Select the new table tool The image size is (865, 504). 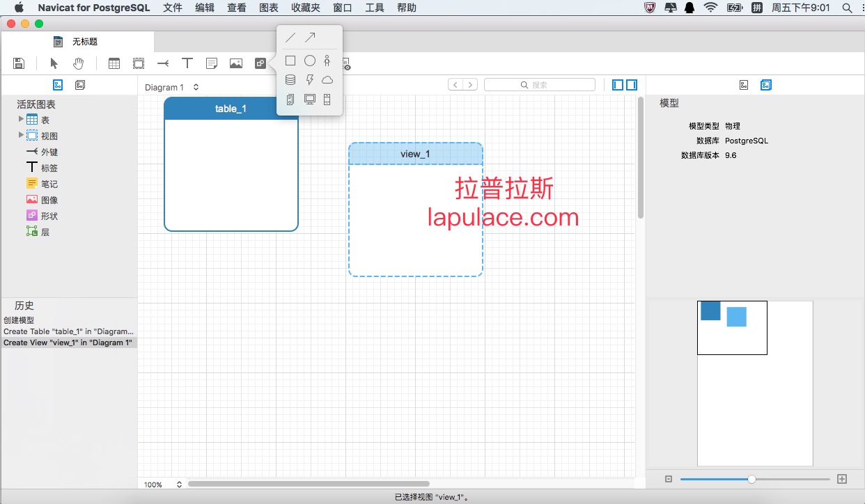[114, 63]
